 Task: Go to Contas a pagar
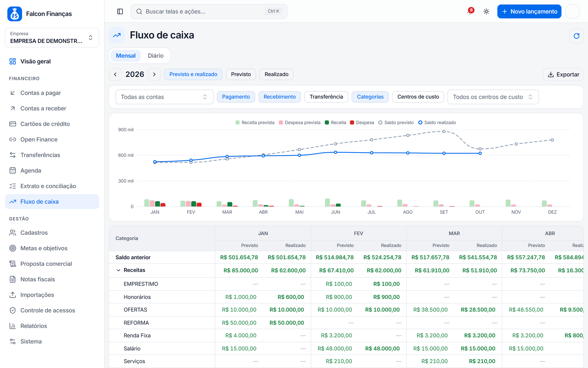[x=52, y=93]
